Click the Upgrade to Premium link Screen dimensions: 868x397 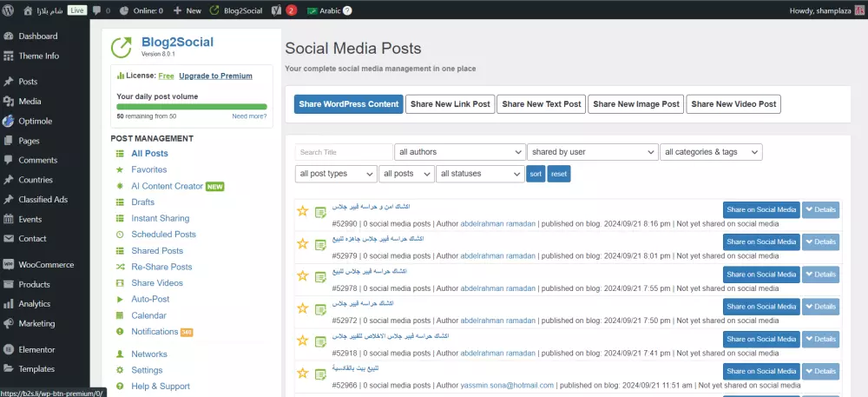[215, 76]
